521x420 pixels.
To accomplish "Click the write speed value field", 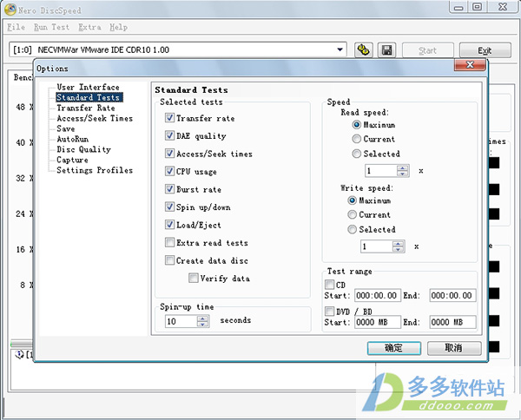I will pos(377,246).
